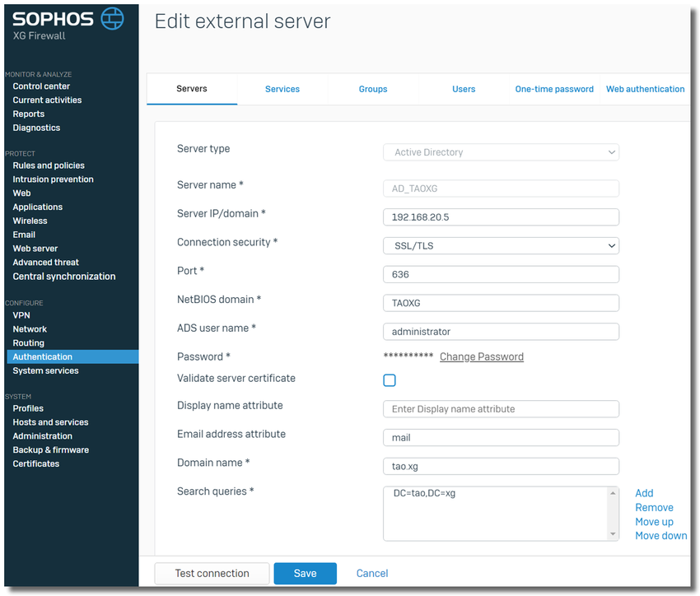The image size is (700, 596).
Task: Navigate to Certificates in sidebar
Action: click(36, 464)
